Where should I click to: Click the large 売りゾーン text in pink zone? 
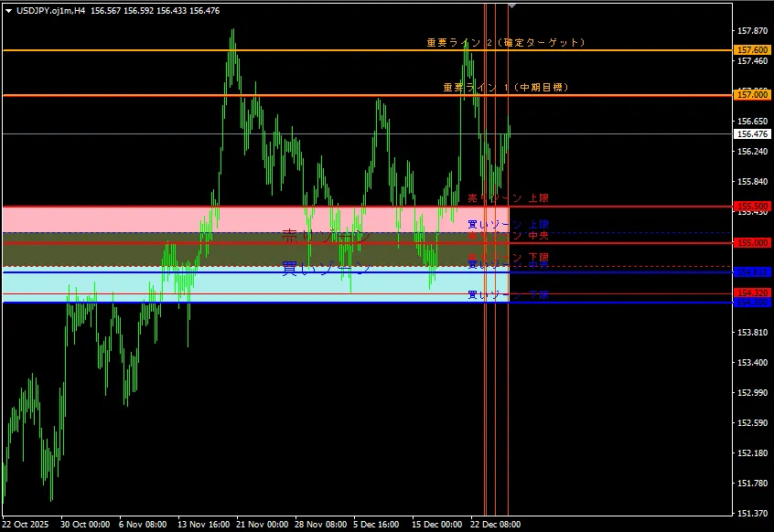(325, 237)
